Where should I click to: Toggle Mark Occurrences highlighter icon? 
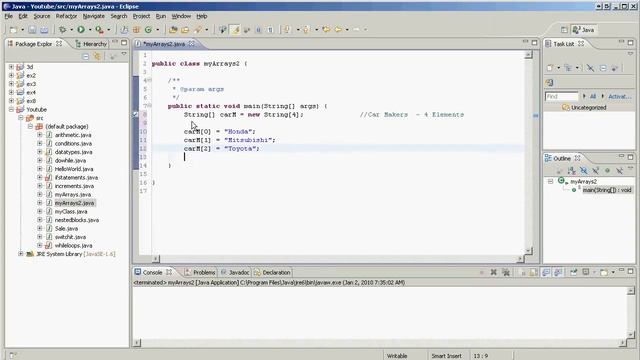click(236, 30)
